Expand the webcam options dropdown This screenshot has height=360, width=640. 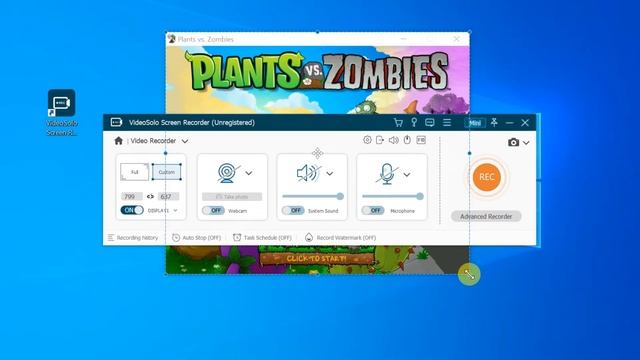click(249, 173)
